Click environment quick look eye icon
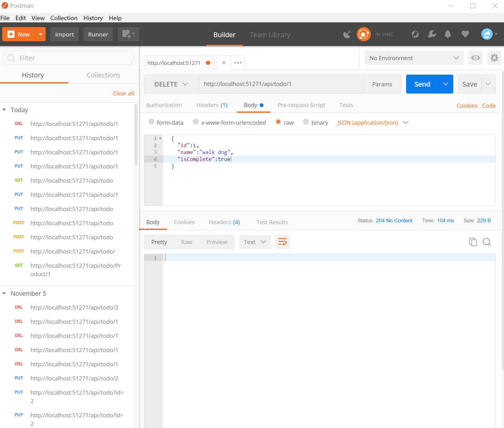Screen dimensions: 504x428 tap(475, 58)
